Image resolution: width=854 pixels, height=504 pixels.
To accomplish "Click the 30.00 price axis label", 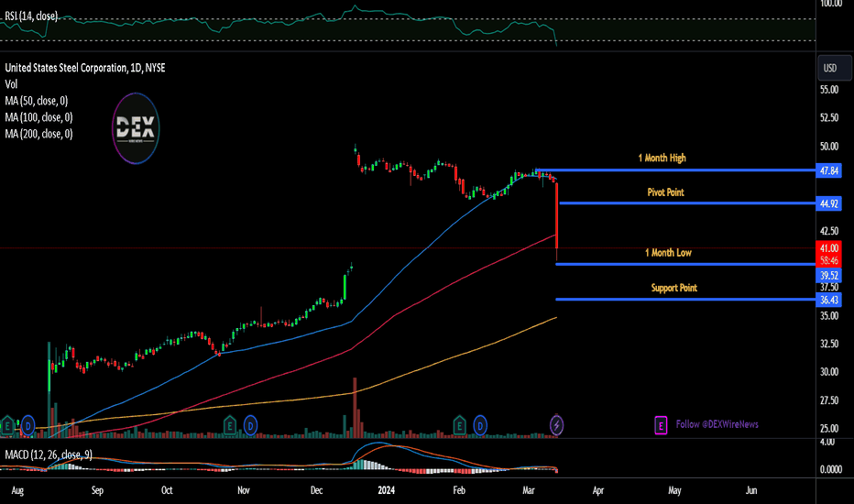I will coord(829,372).
